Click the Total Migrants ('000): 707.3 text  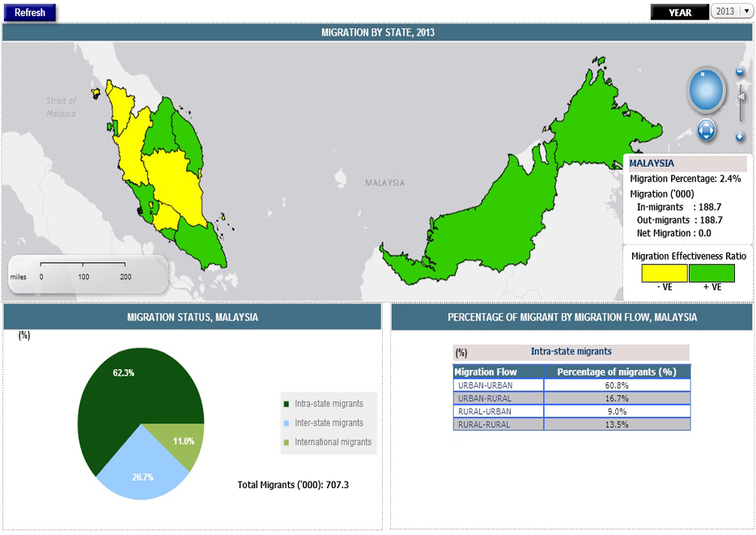tap(293, 485)
